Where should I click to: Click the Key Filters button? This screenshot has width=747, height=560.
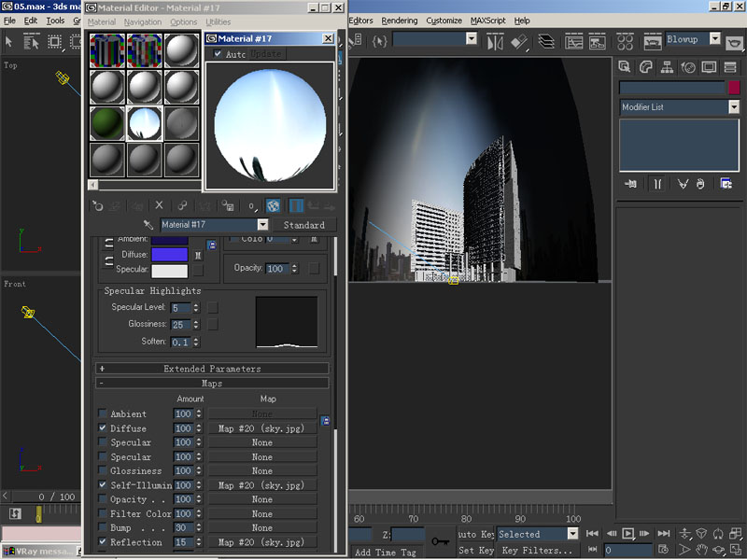pos(537,551)
